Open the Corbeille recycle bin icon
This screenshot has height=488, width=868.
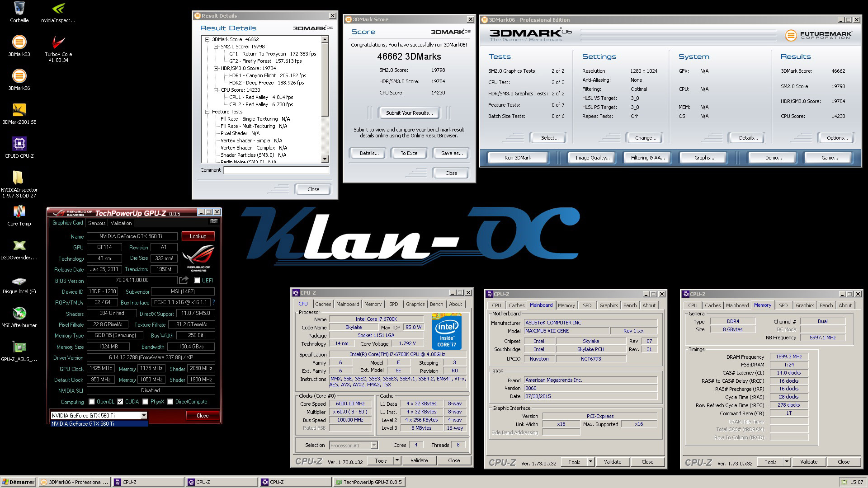(19, 12)
